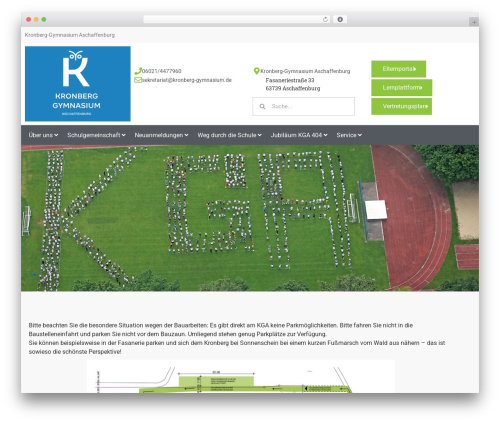Click the browser address bar
The width and height of the screenshot is (500, 423).
click(237, 20)
